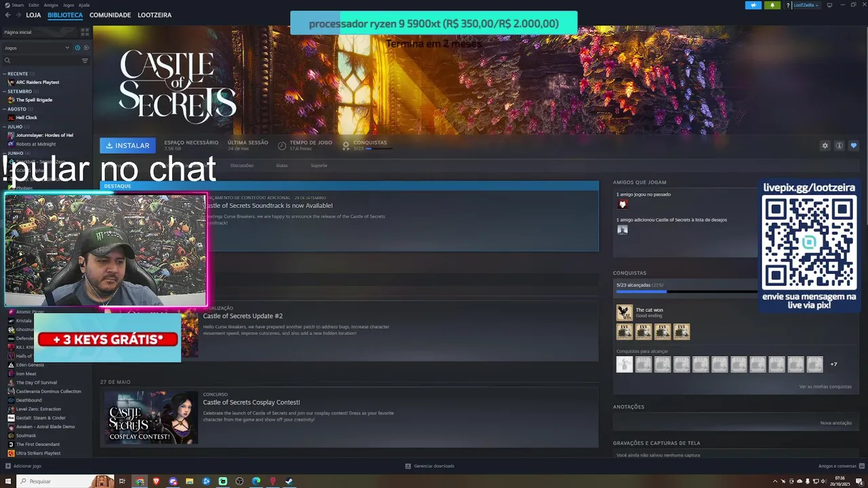Select Hell Clock in library
Viewport: 868px width, 488px height.
click(x=26, y=117)
